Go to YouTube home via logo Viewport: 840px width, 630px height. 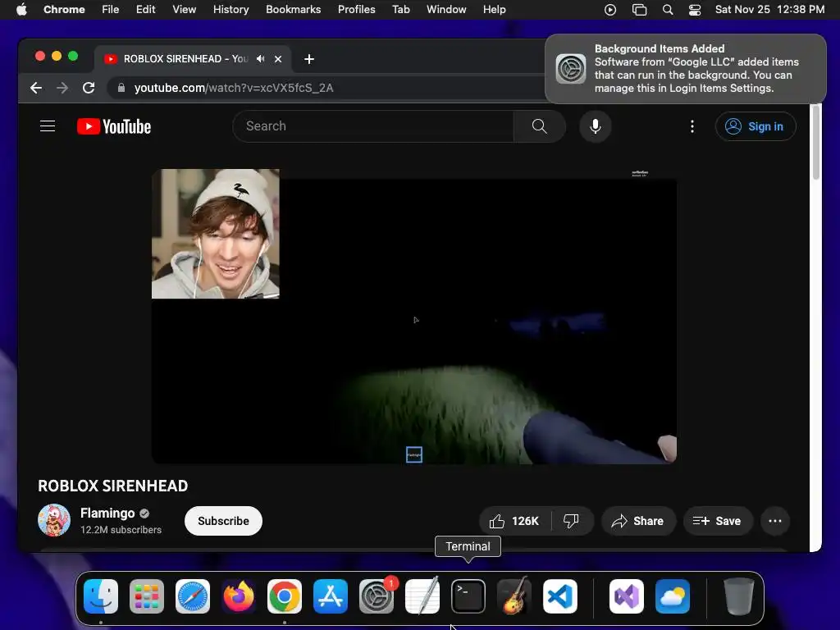(x=114, y=126)
